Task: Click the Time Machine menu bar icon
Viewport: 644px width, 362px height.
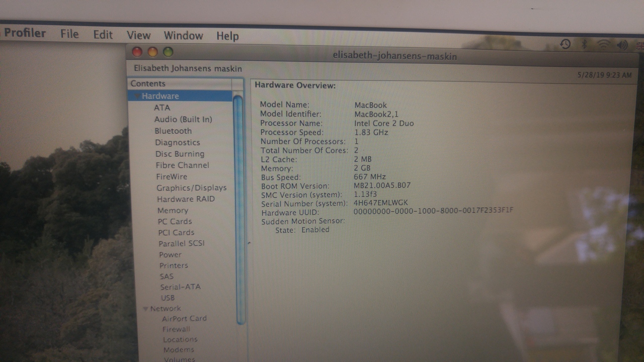Action: click(x=565, y=44)
